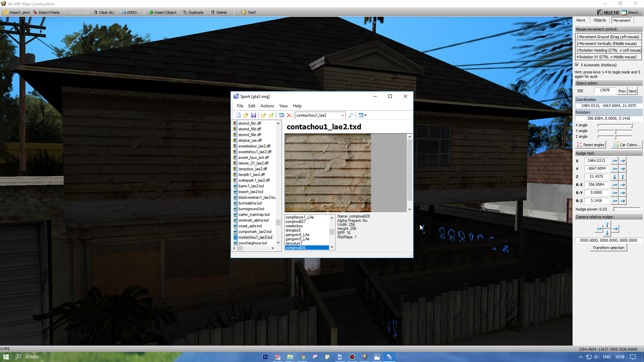Click camera relative nudge left arrow

(x=599, y=229)
